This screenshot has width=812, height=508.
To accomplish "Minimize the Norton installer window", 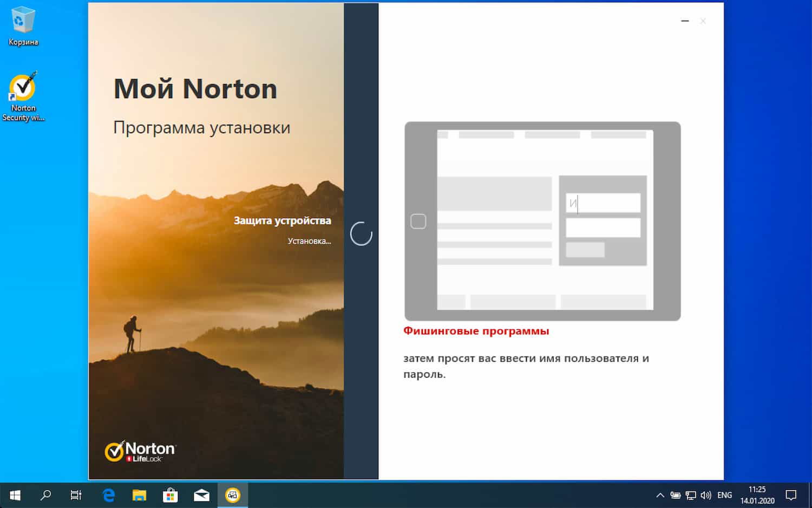I will coord(685,21).
